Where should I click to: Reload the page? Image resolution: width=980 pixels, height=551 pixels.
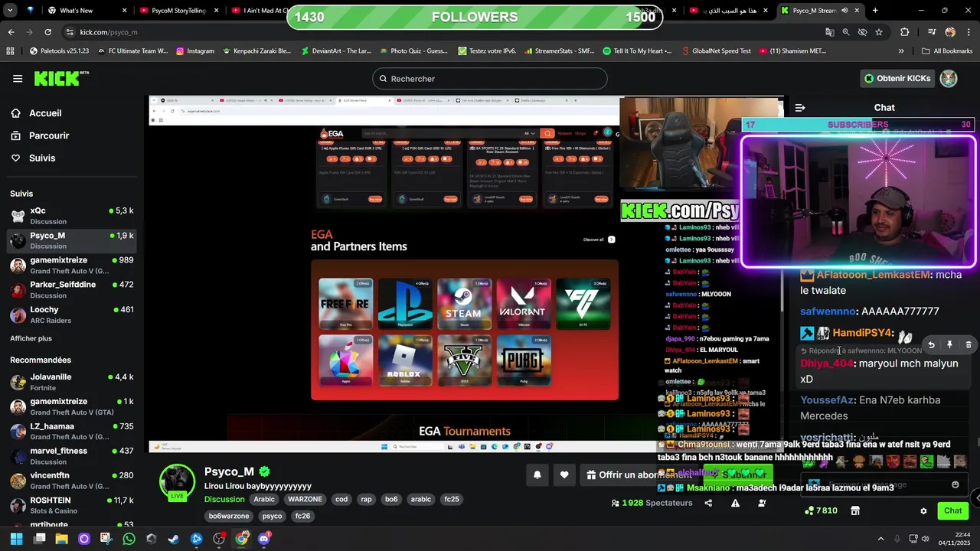pyautogui.click(x=47, y=32)
